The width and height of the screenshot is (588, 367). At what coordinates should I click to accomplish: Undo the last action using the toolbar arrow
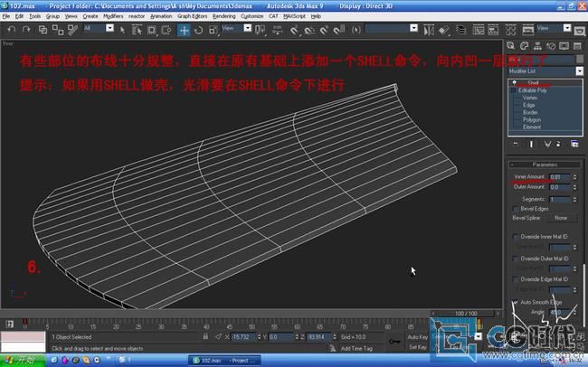[x=12, y=30]
